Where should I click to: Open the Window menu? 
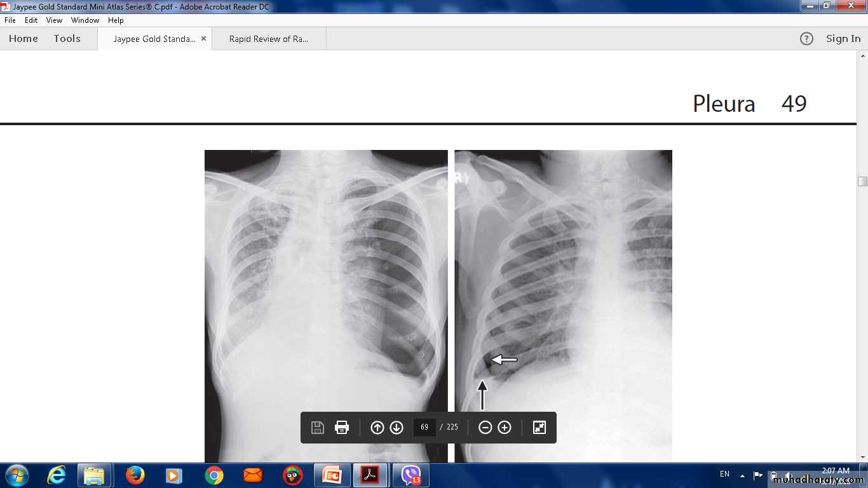click(85, 20)
